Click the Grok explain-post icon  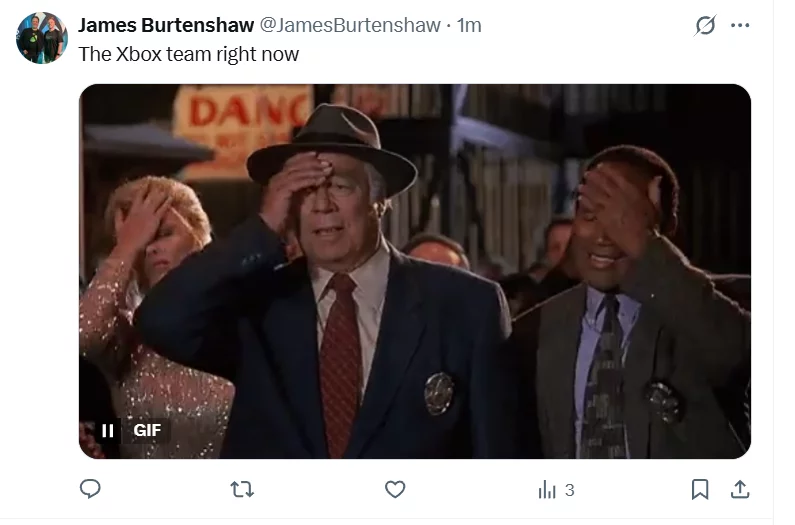[705, 25]
